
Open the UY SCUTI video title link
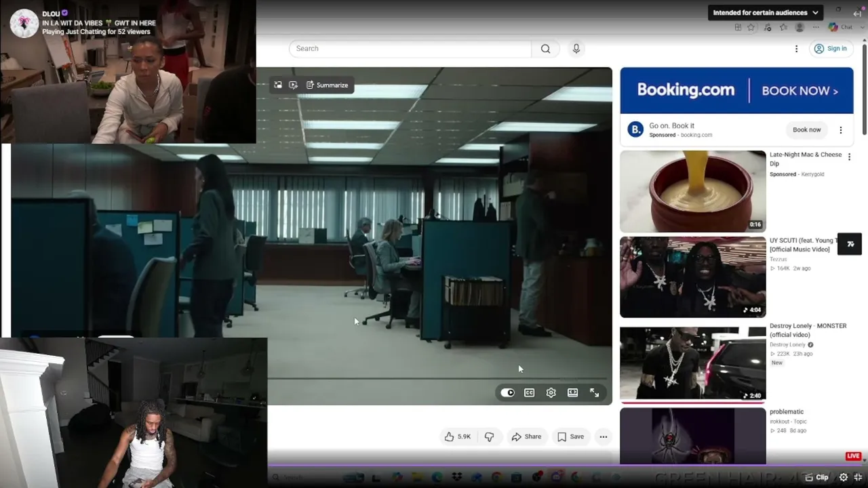tap(803, 245)
